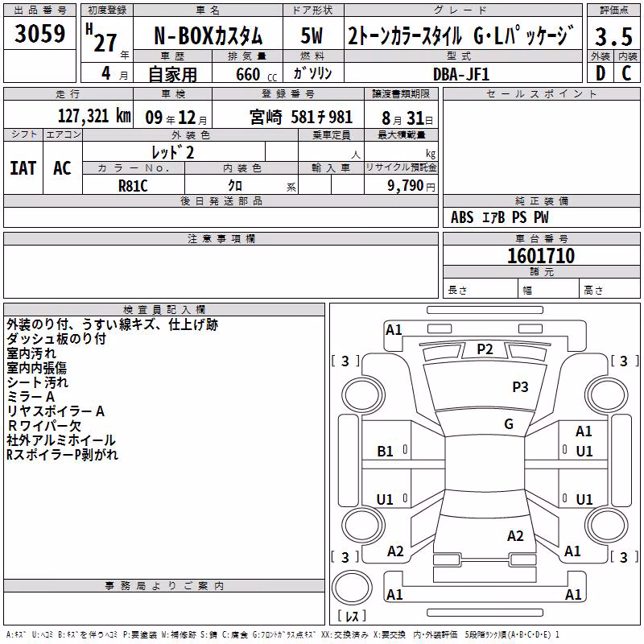Screen dimensions: 644x644
Task: Click inspector note 外装のり付、うすい線キズ
Action: (81, 324)
